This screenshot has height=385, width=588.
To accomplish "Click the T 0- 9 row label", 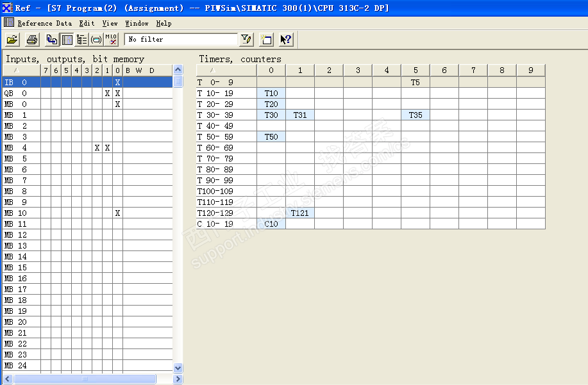I will point(215,83).
